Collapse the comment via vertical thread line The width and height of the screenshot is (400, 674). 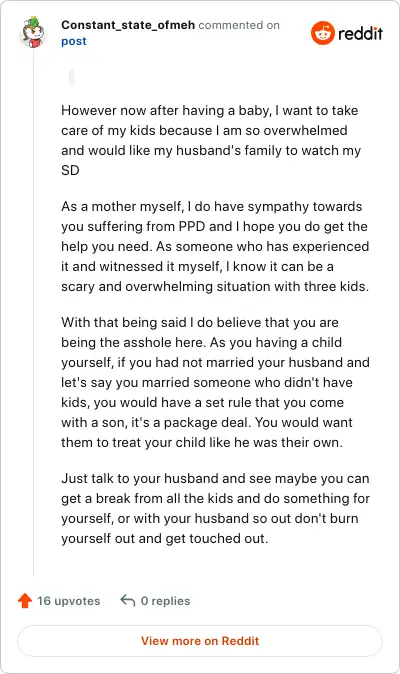pyautogui.click(x=34, y=314)
